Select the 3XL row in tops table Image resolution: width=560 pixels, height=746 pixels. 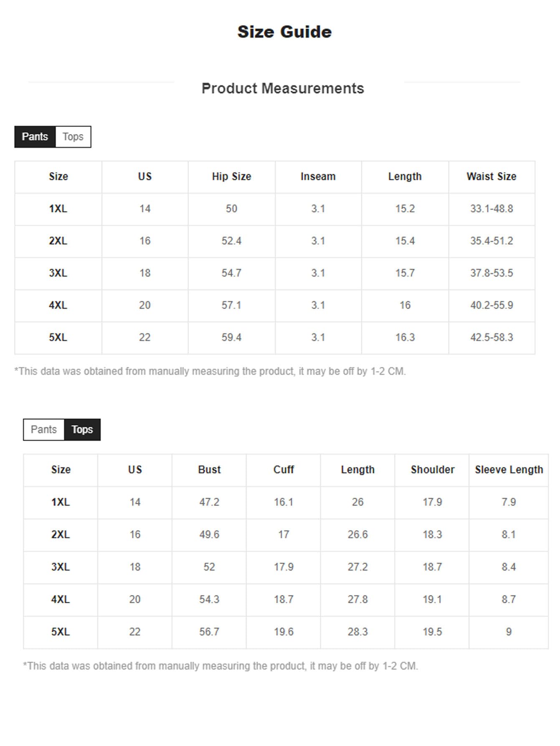tap(286, 567)
